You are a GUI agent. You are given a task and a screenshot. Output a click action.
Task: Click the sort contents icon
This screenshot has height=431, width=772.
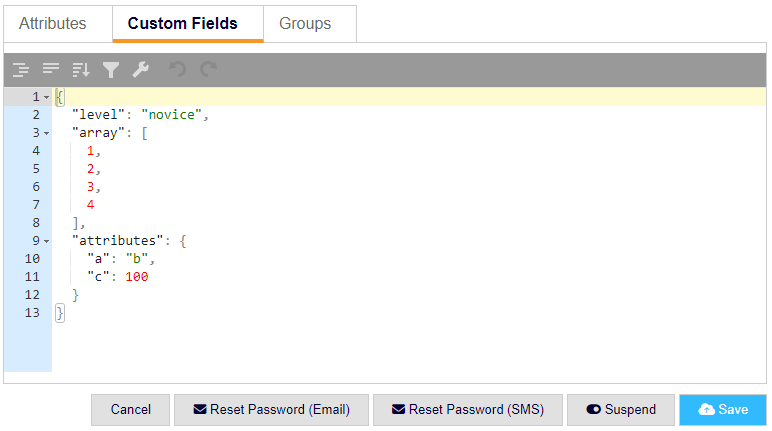pos(81,69)
